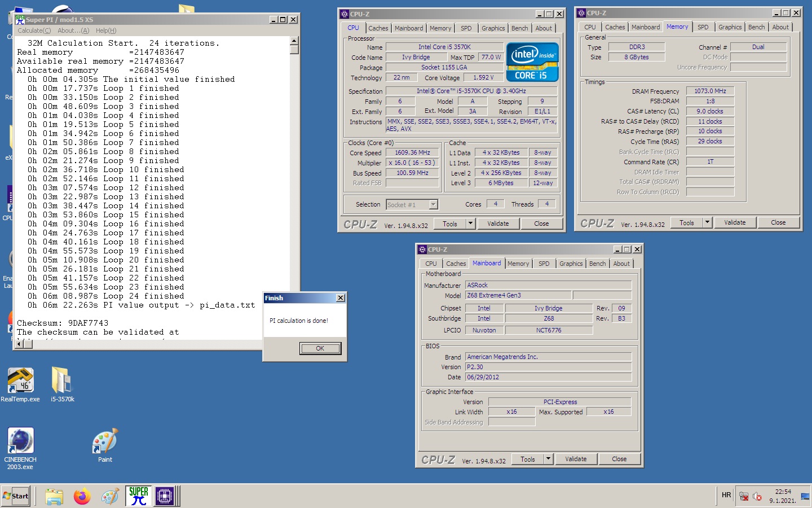Click the Checksum 9DAF7743 text
Image resolution: width=812 pixels, height=508 pixels.
click(x=63, y=323)
